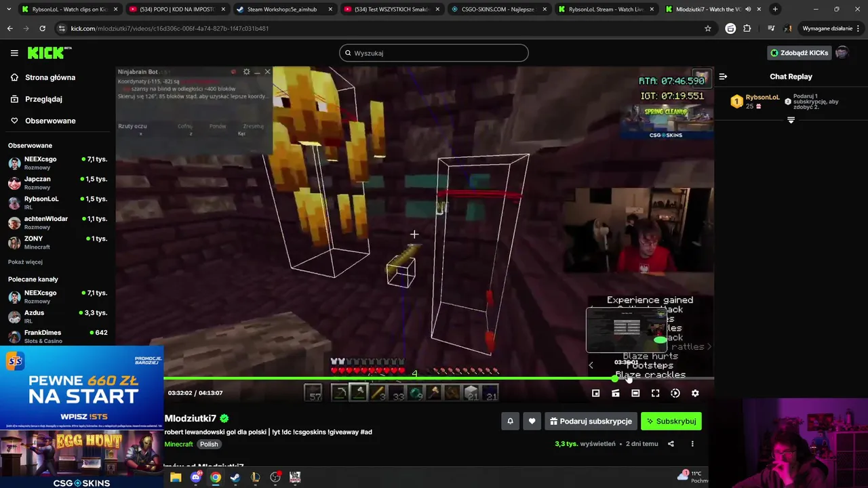This screenshot has height=488, width=868.
Task: Mute the Mlodziutki7 tab audio
Action: coord(748,9)
